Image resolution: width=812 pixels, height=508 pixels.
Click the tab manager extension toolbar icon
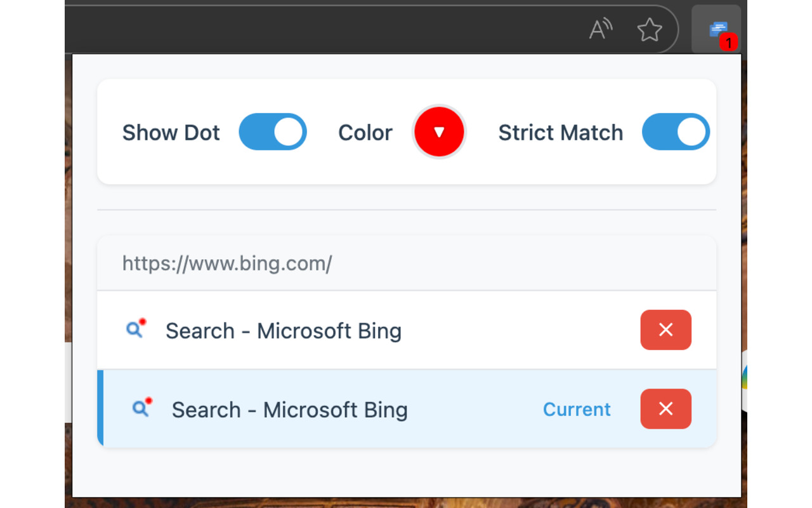coord(717,29)
